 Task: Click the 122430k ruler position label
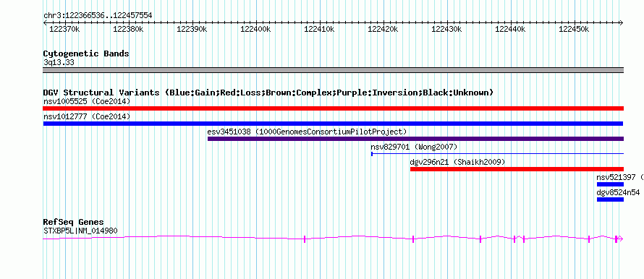click(446, 29)
